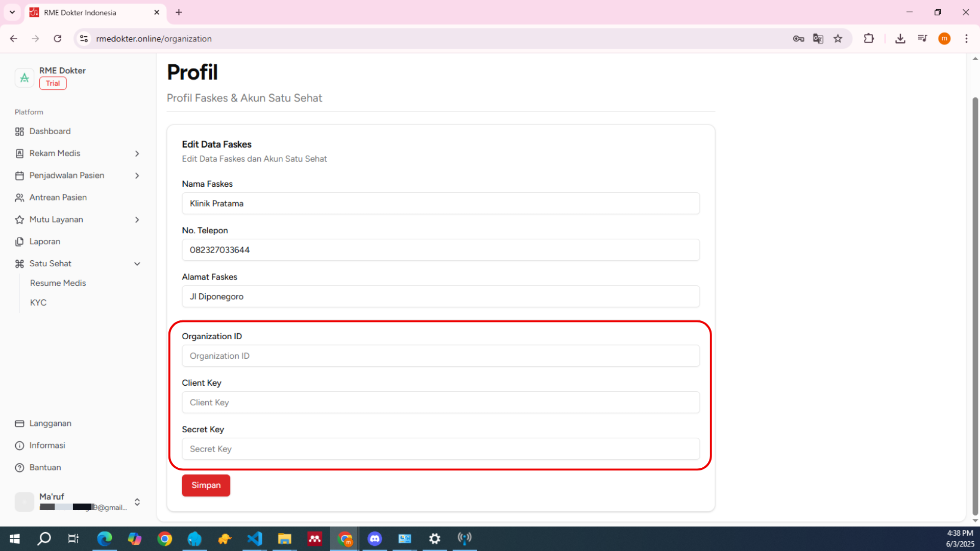Open browser Extensions puzzle icon
980x551 pixels.
tap(869, 39)
